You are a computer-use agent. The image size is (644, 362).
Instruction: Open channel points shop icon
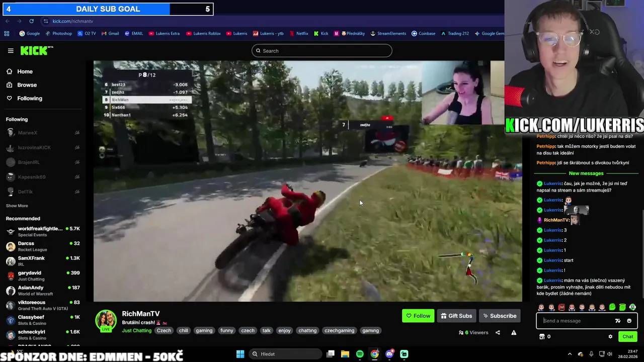point(542,337)
